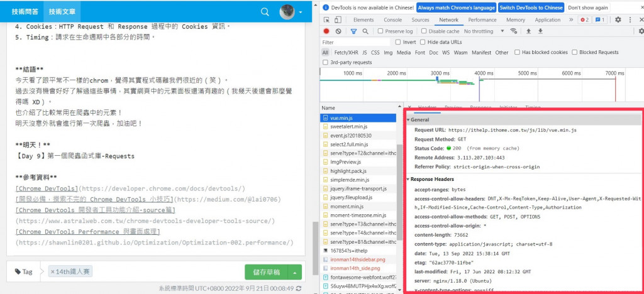Toggle the network filter funnel icon
This screenshot has height=294, width=644.
pos(353,31)
